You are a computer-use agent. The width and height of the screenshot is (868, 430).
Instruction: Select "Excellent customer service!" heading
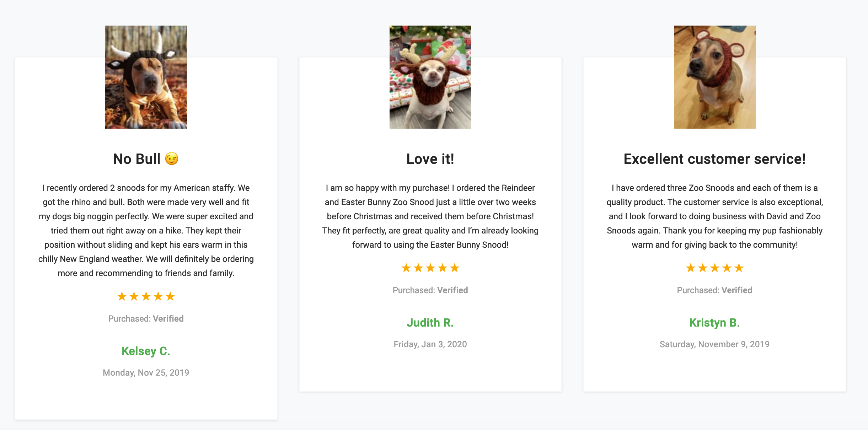714,159
